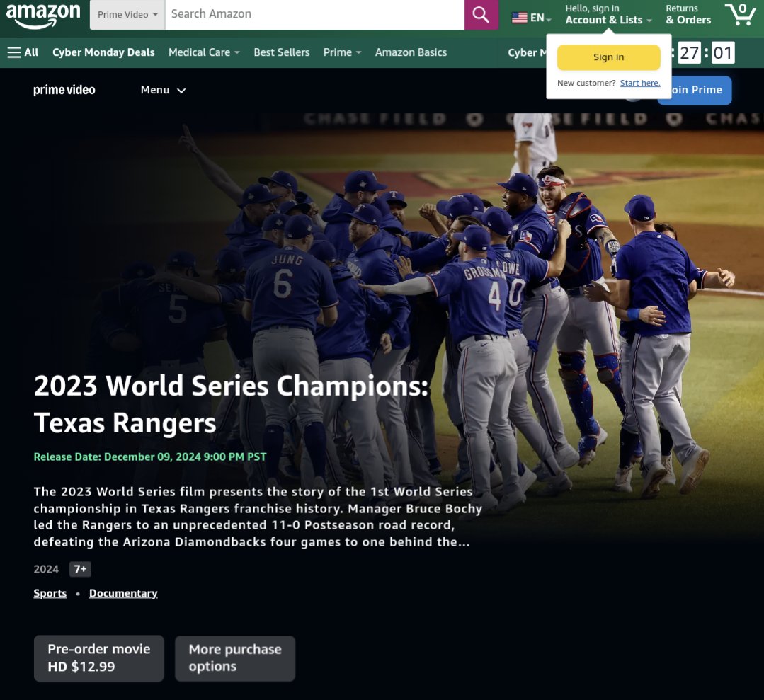Open Amazon Basics
Screen dimensions: 764x700
411,52
